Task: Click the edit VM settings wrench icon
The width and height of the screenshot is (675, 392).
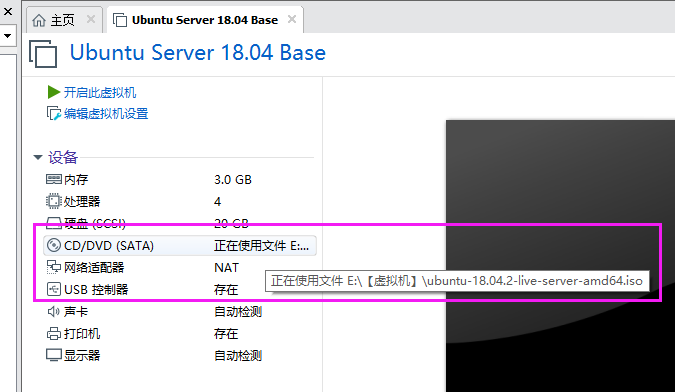Action: (x=53, y=114)
